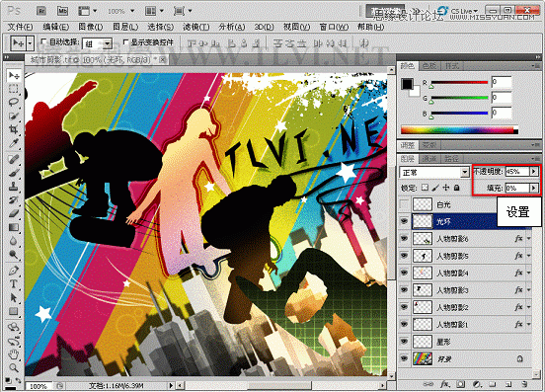This screenshot has height=392, width=545.
Task: Open the 填充 fill slider arrow
Action: coord(534,188)
